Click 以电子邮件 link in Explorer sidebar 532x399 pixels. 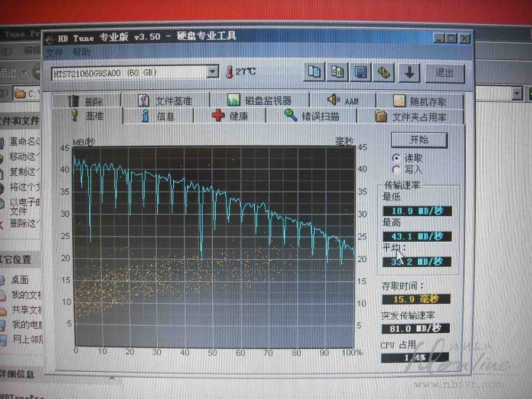point(24,207)
